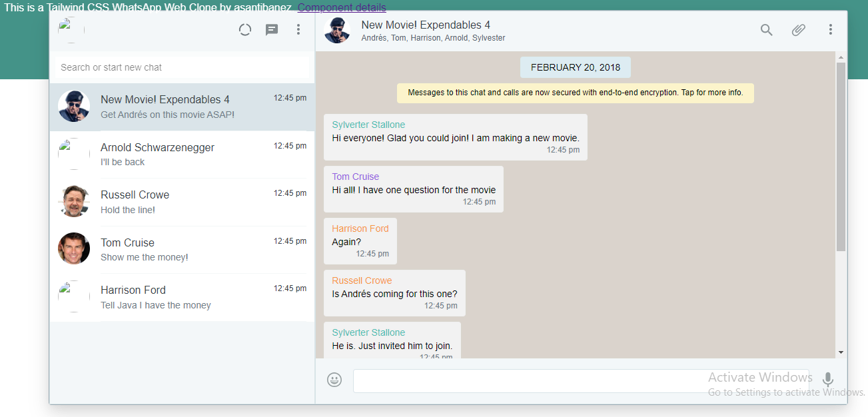The height and width of the screenshot is (417, 868).
Task: Click the FEBRUARY 20, 2018 date badge
Action: [x=576, y=67]
